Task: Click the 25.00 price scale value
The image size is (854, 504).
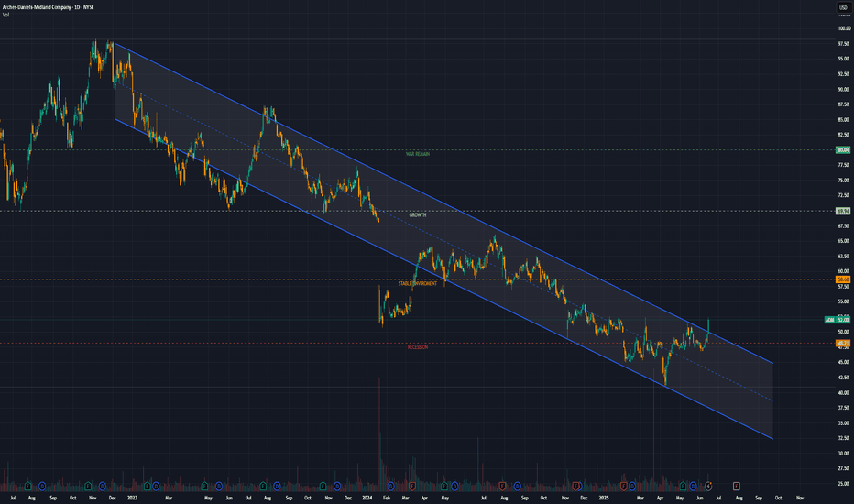Action: click(x=844, y=483)
